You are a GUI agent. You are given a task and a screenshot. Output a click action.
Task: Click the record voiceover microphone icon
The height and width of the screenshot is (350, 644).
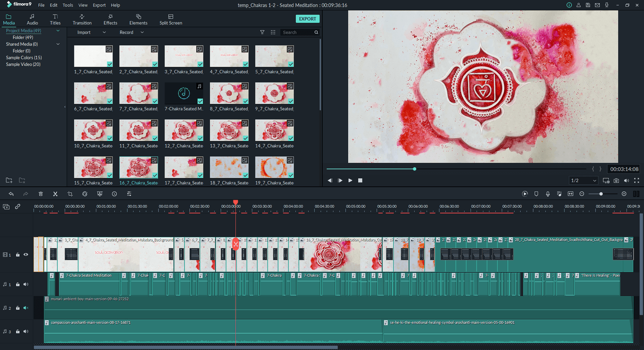[548, 194]
